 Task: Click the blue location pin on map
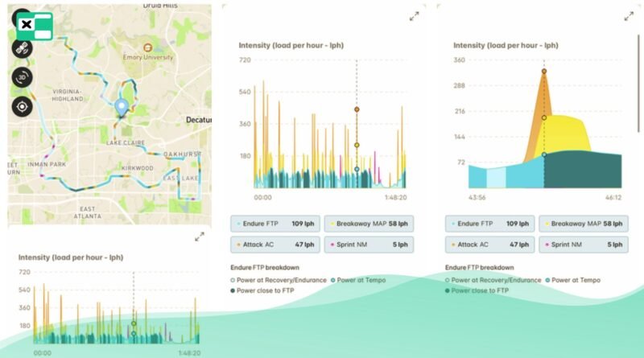[x=122, y=107]
